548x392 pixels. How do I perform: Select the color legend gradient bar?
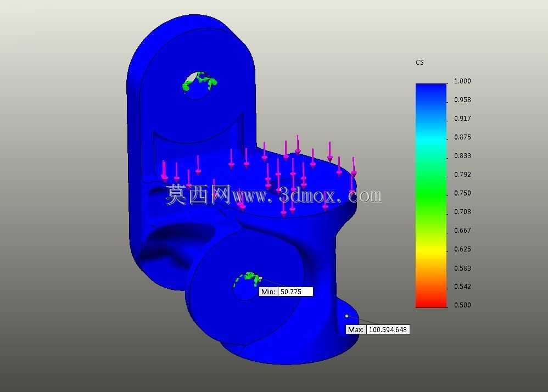(431, 195)
